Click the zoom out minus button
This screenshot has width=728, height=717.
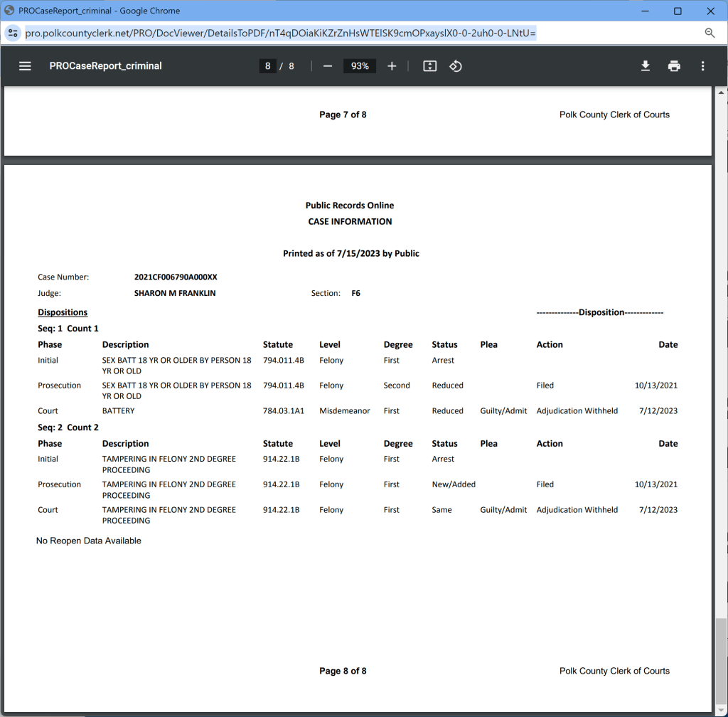click(328, 66)
